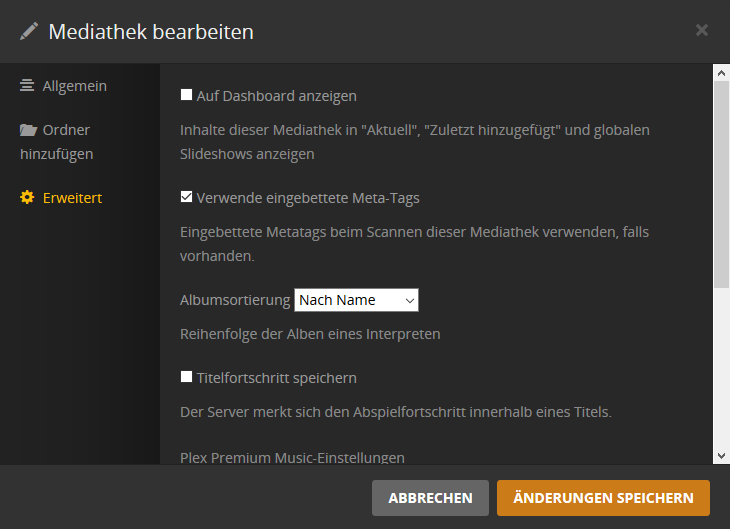Open the Albumsortierung dropdown
Screen dimensions: 730x529
[x=355, y=300]
